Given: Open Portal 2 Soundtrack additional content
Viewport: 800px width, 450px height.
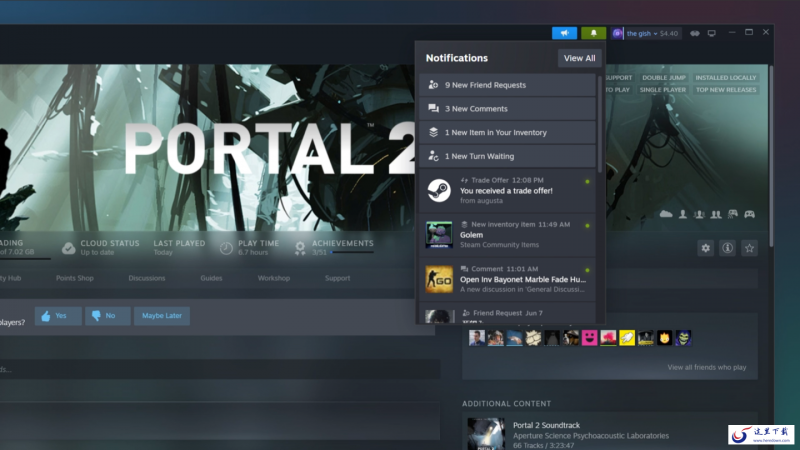Looking at the screenshot, I should pyautogui.click(x=610, y=434).
